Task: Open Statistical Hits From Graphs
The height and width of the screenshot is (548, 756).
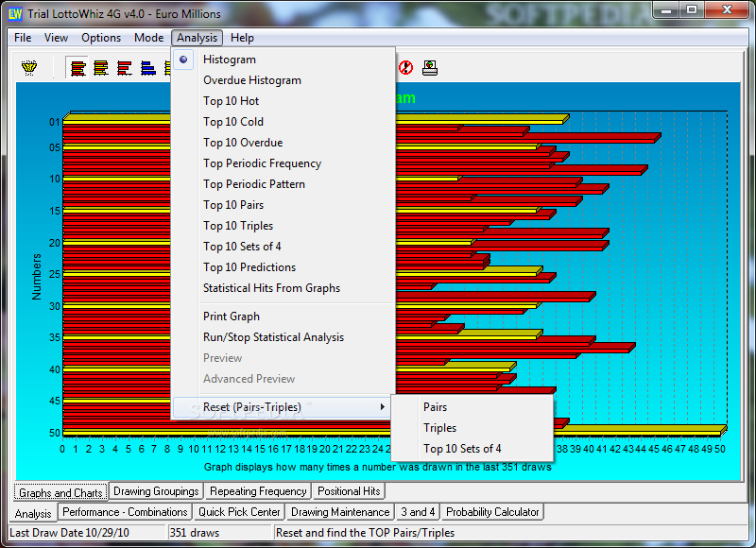Action: 283,288
